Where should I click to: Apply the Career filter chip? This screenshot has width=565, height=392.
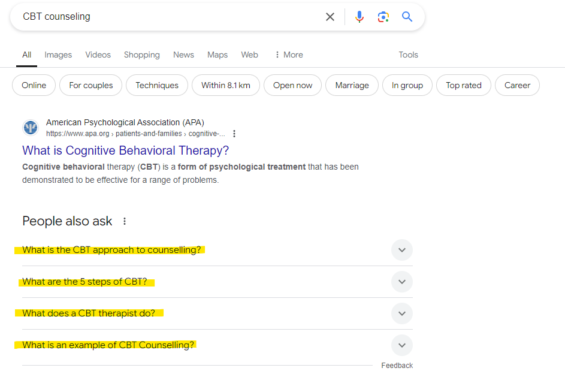tap(517, 86)
